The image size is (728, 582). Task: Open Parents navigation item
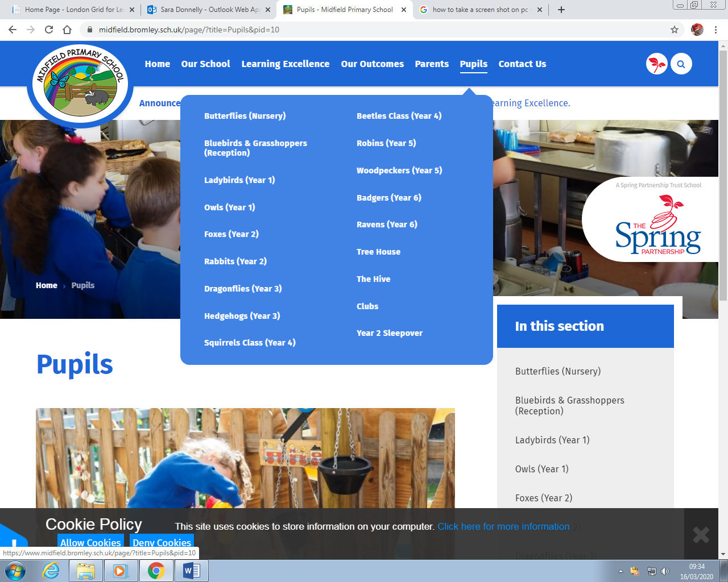tap(432, 64)
